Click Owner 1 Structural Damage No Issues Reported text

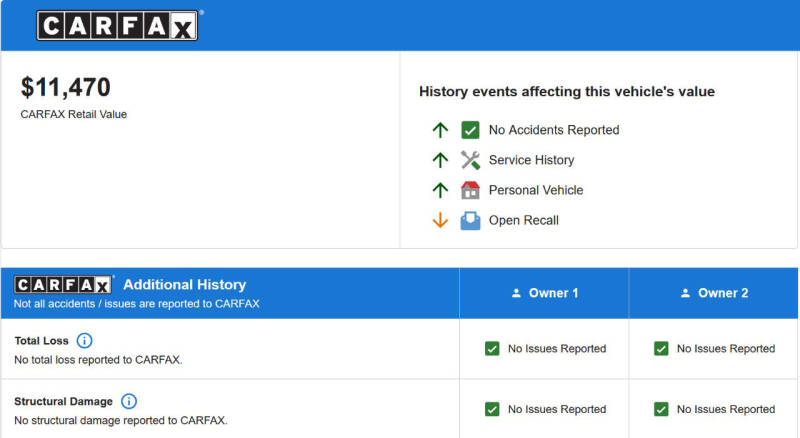tap(557, 409)
